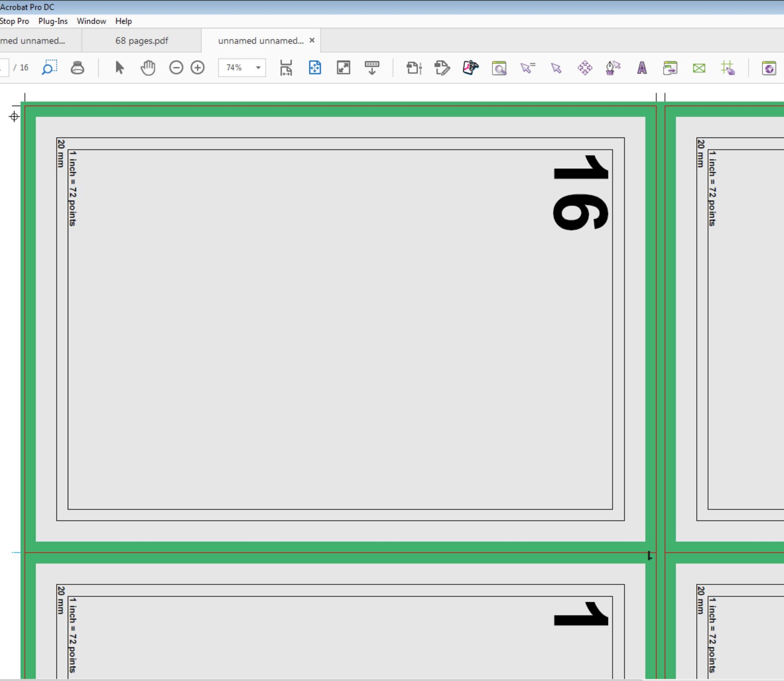
Task: Click the window with magnifier inspect icon
Action: pyautogui.click(x=499, y=68)
